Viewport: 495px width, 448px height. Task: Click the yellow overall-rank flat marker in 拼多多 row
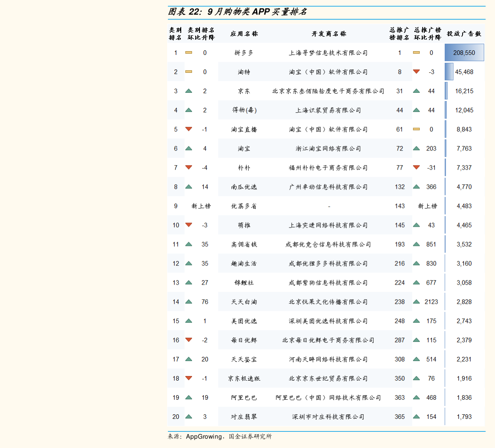(416, 52)
